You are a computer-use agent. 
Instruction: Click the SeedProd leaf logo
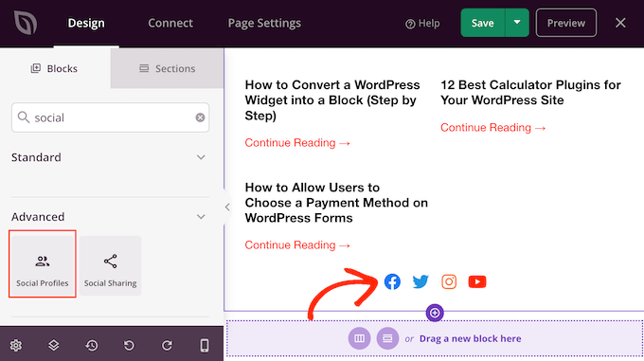click(26, 23)
